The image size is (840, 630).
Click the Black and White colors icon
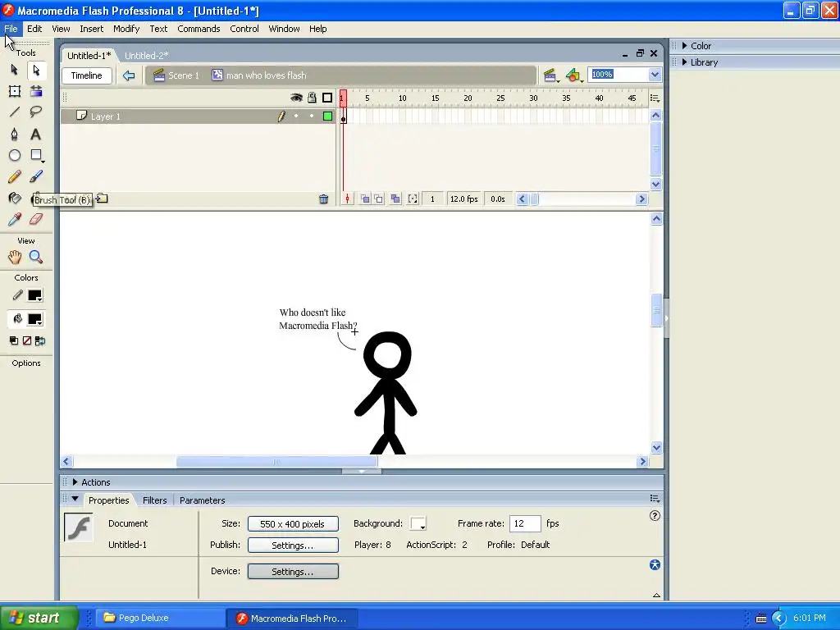point(14,340)
